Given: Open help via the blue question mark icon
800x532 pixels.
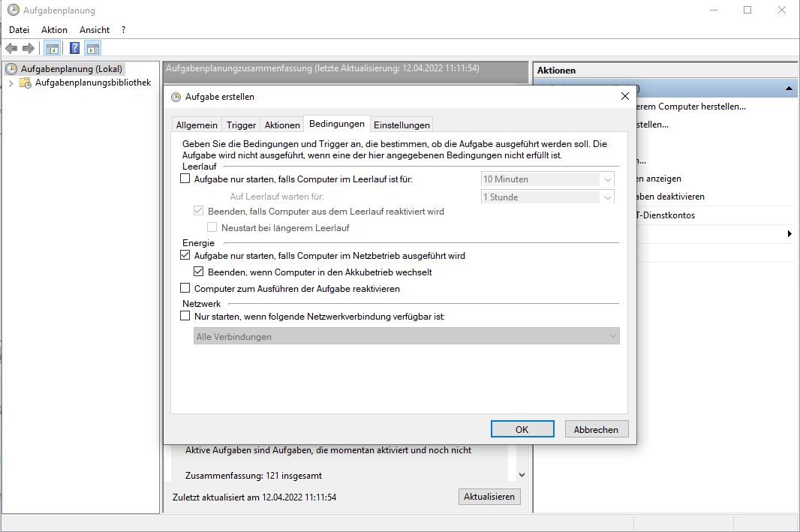Looking at the screenshot, I should [x=74, y=49].
